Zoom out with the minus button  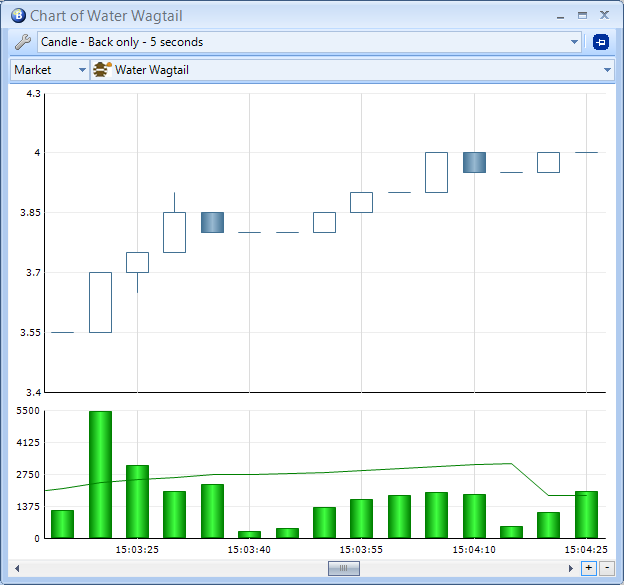point(607,568)
